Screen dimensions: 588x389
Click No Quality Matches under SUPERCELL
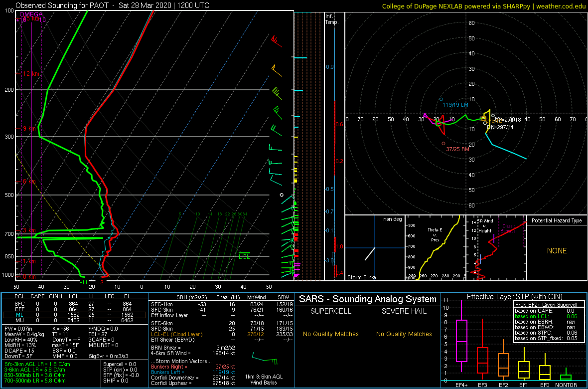[330, 334]
